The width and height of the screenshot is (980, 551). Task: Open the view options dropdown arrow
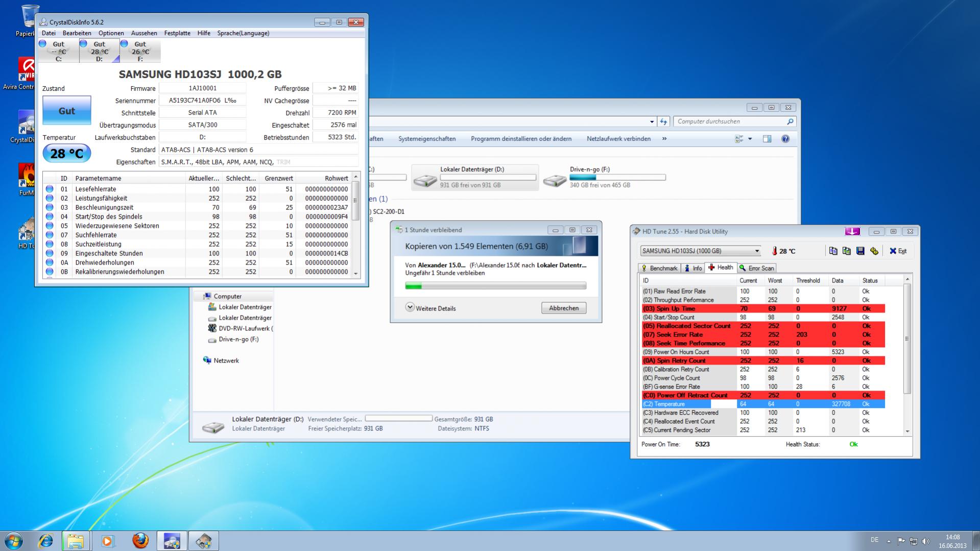coord(750,139)
